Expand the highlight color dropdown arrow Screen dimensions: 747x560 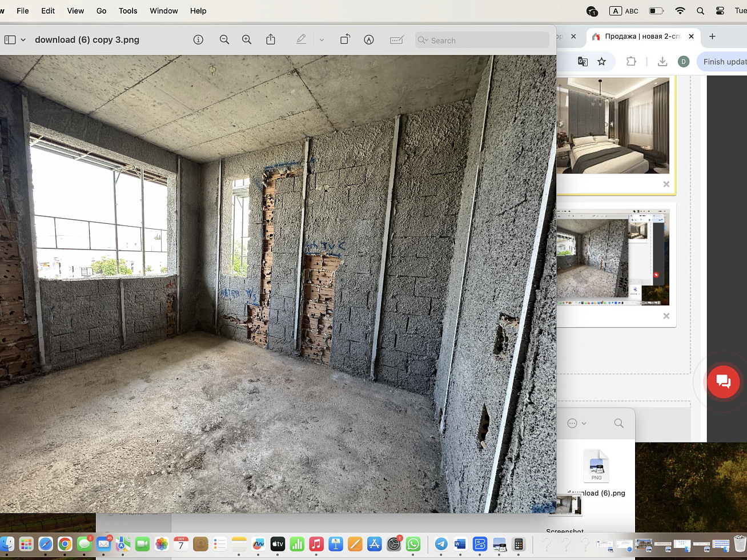click(x=322, y=40)
